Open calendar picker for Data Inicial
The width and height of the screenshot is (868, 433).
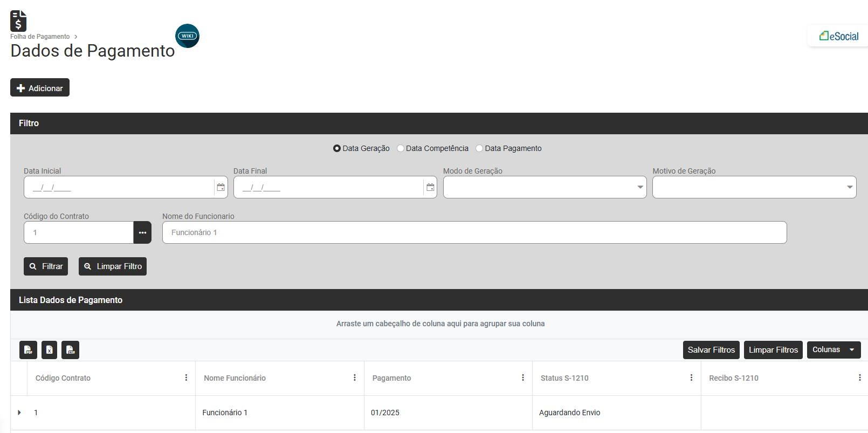[x=221, y=187]
